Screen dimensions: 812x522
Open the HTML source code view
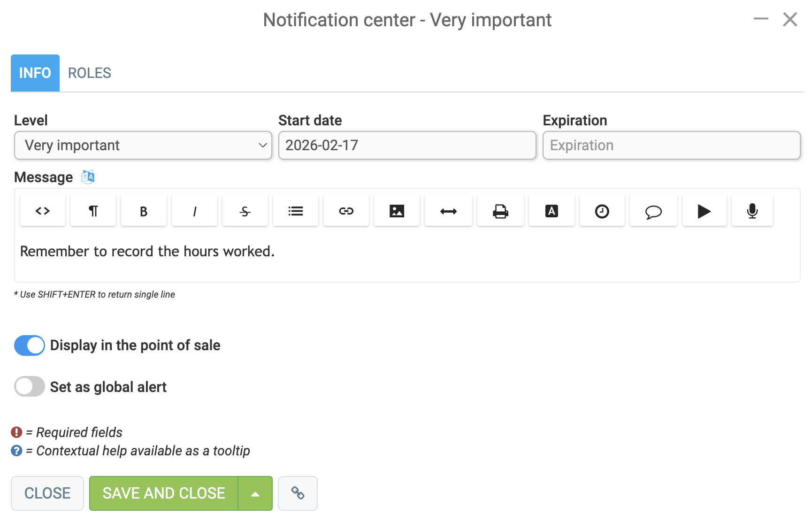coord(43,211)
